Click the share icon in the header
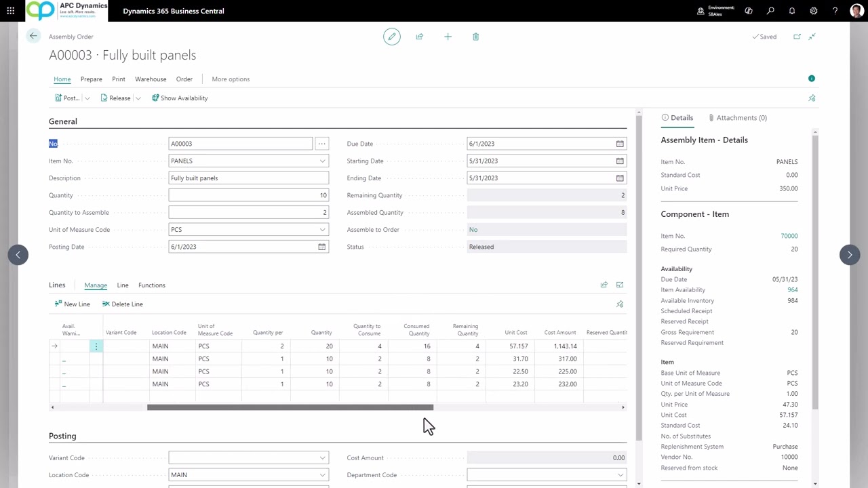 point(420,37)
